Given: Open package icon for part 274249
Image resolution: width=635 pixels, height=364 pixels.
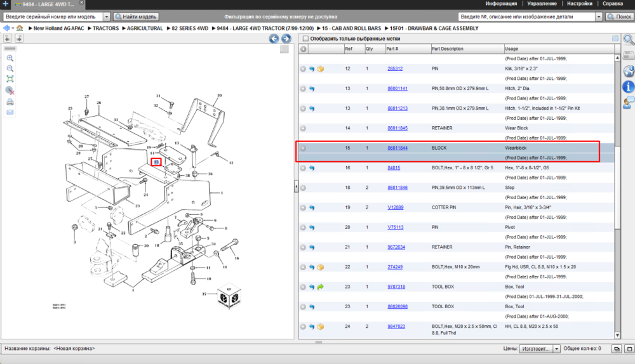Looking at the screenshot, I should (x=320, y=267).
